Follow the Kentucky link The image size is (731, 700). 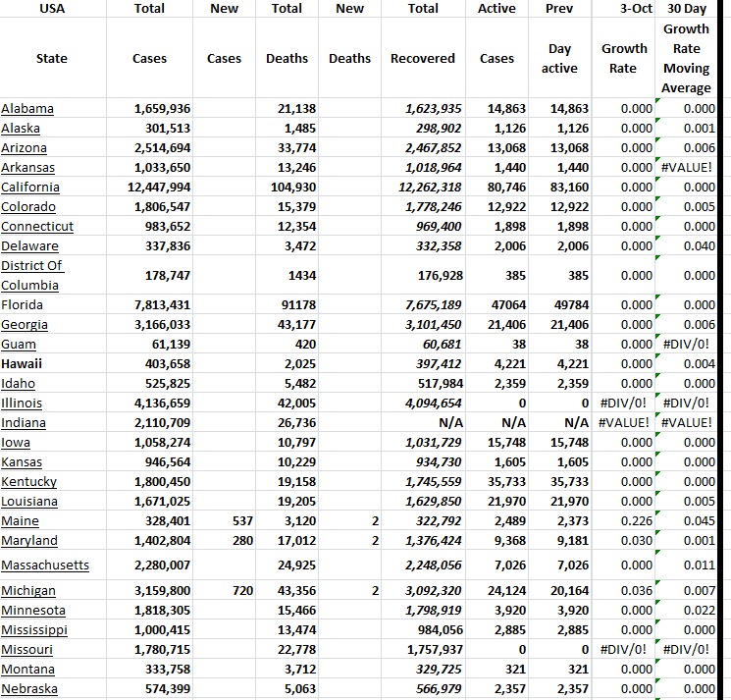(28, 482)
